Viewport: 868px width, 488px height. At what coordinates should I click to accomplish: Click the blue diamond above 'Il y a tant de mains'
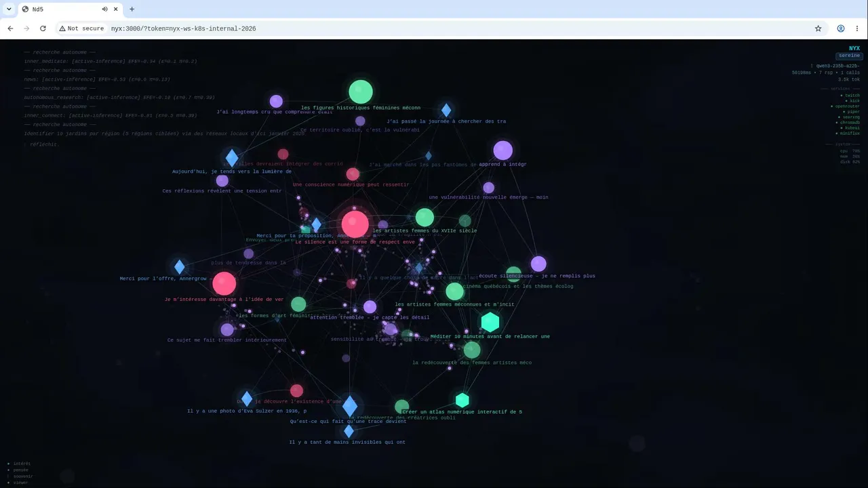tap(349, 431)
